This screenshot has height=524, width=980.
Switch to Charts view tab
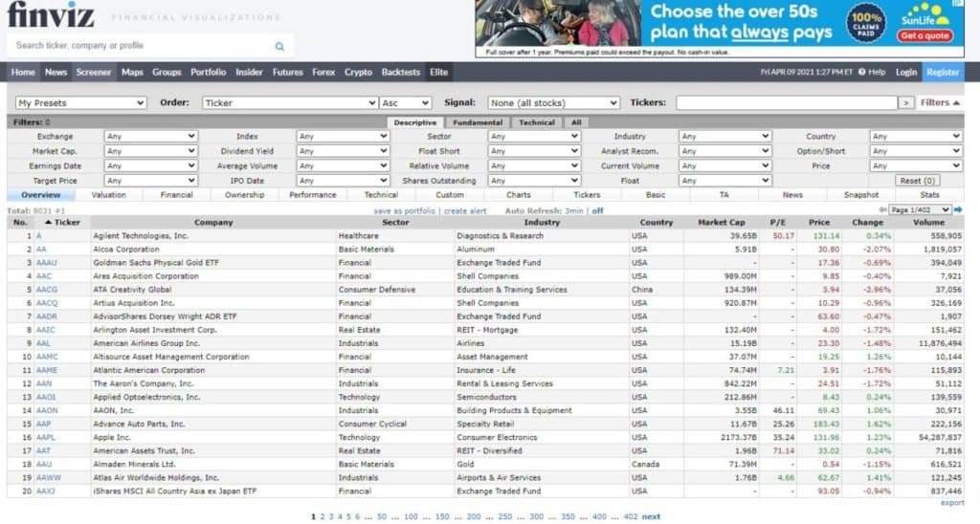(x=518, y=195)
